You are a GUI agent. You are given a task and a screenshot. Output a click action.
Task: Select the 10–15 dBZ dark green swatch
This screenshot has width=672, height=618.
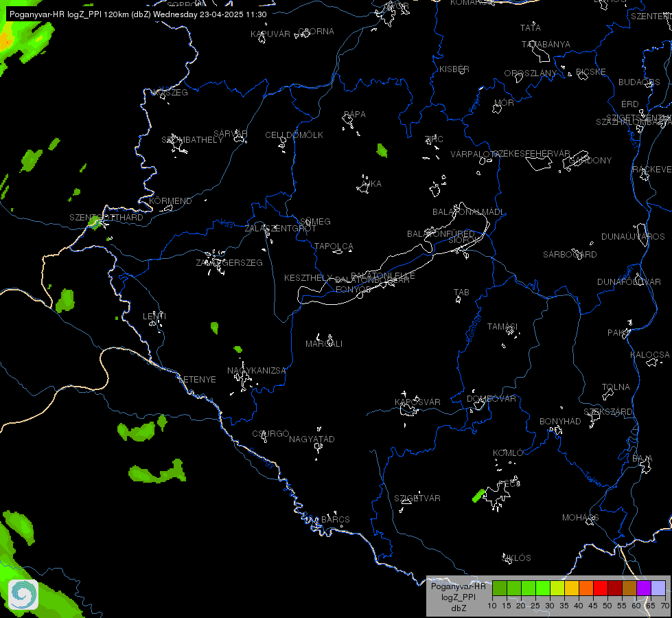500,588
